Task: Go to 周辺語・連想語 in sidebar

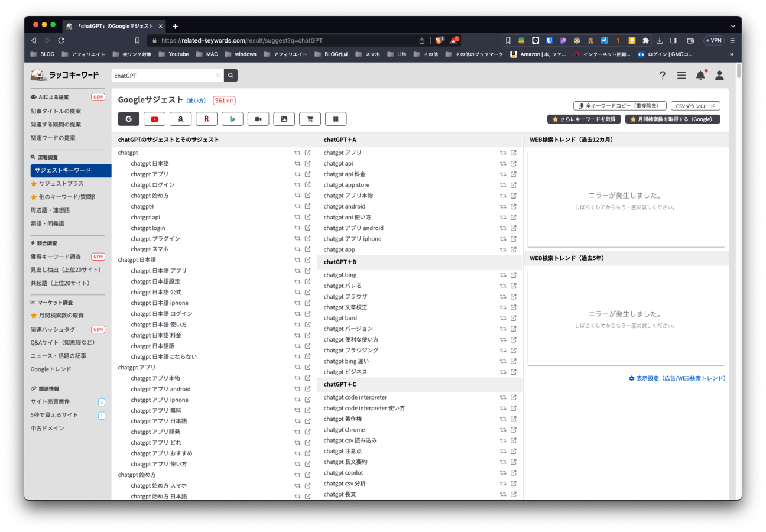Action: (x=50, y=210)
